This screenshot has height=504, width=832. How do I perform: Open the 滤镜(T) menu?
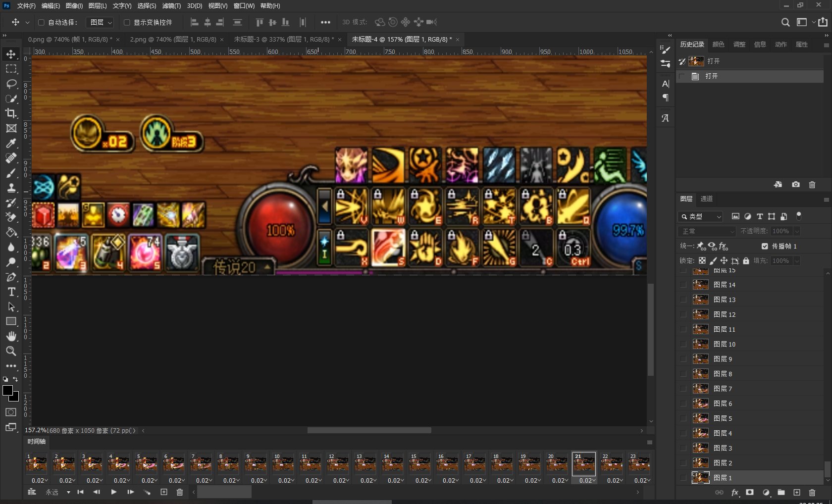(x=171, y=6)
